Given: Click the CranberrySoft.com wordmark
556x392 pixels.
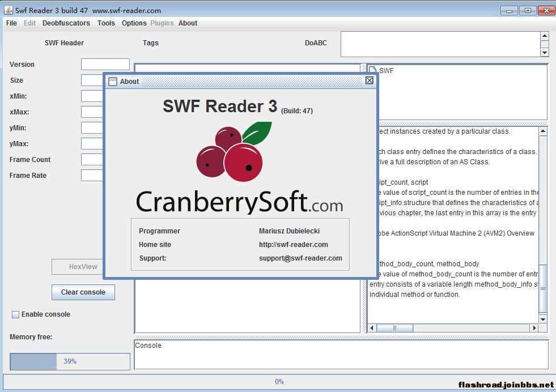Looking at the screenshot, I should point(240,202).
